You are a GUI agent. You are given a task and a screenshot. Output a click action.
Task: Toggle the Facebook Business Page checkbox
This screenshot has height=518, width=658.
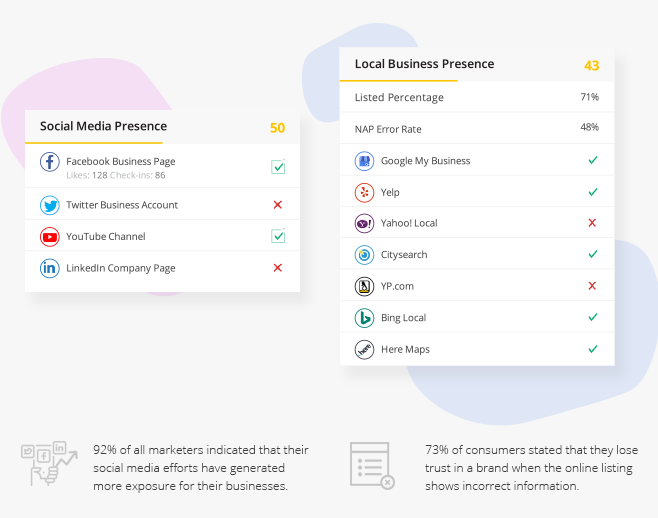tap(278, 167)
